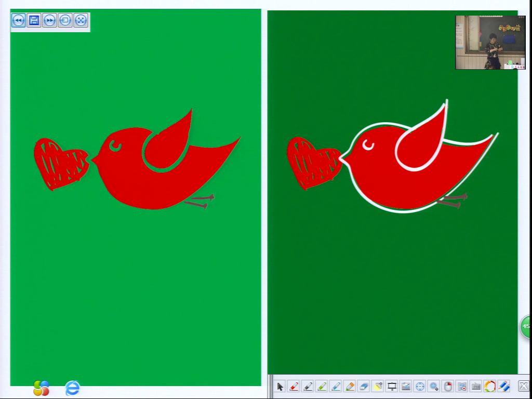The width and height of the screenshot is (532, 399).
Task: Open the presentation screen tool
Action: pyautogui.click(x=392, y=387)
